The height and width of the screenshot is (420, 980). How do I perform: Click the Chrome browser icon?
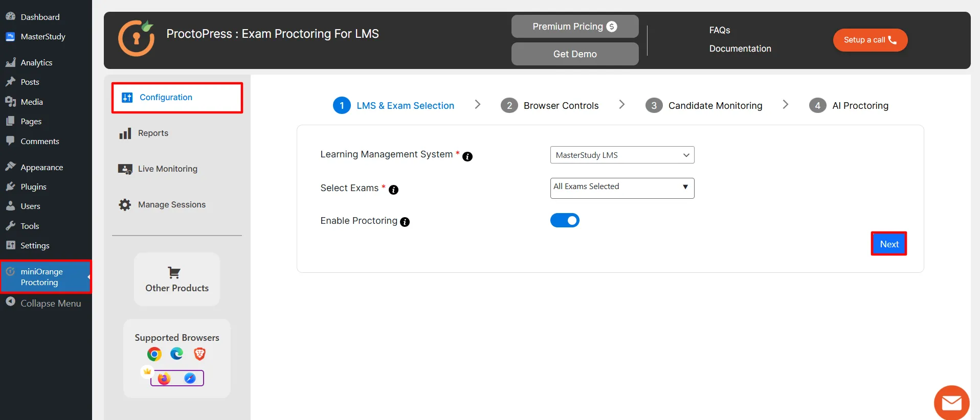click(x=154, y=354)
